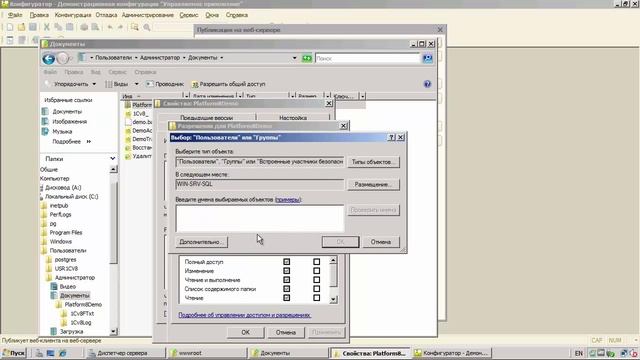Open the Имя column header dropdown arrow
The image size is (640, 360).
click(187, 96)
